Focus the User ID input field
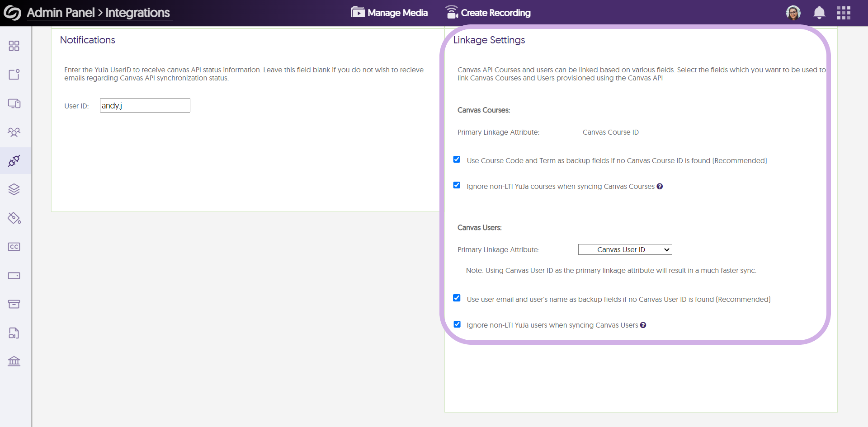The image size is (868, 427). click(x=145, y=105)
